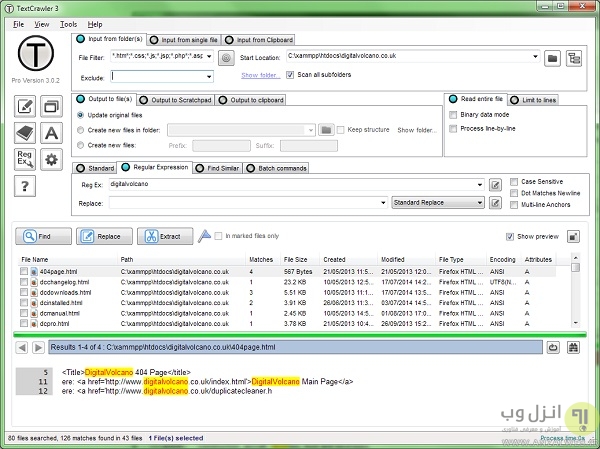Image resolution: width=600 pixels, height=449 pixels.
Task: Browse for start location folder icon
Action: click(552, 59)
